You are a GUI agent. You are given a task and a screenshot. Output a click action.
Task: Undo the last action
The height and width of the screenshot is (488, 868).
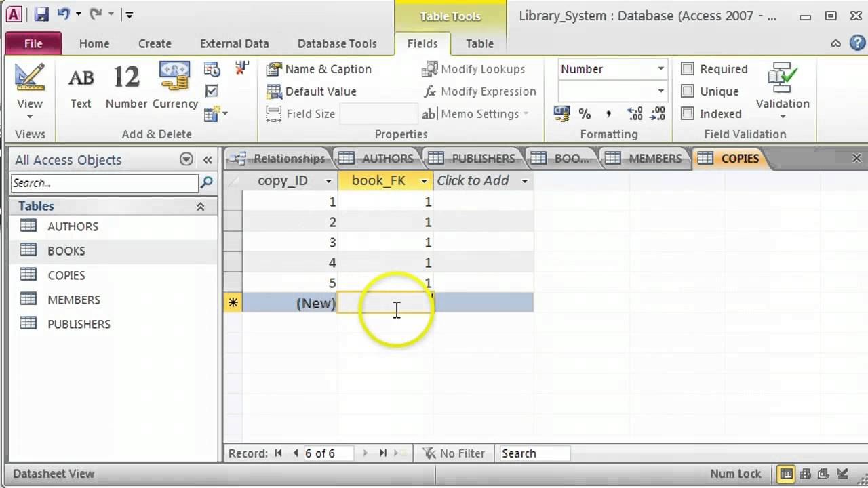click(63, 14)
